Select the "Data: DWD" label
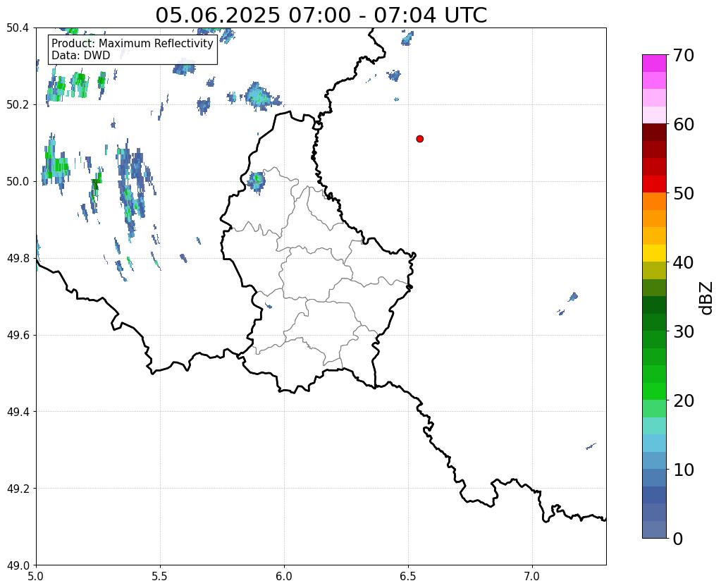 point(81,56)
